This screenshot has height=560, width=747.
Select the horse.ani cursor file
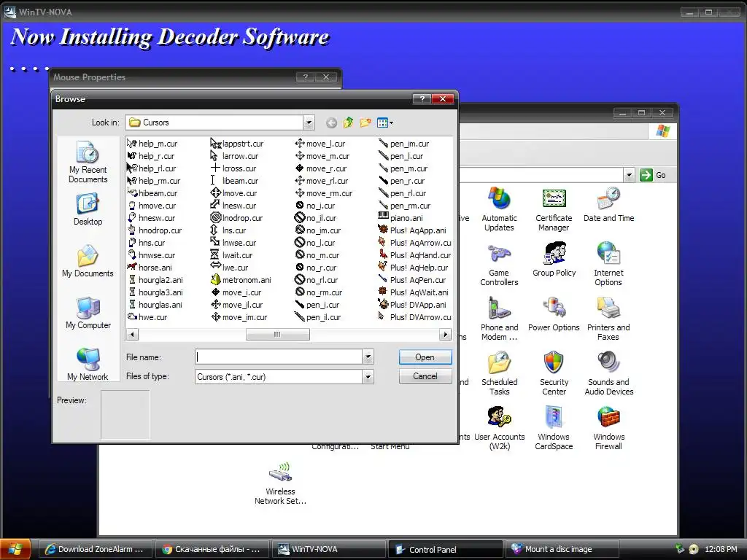150,268
